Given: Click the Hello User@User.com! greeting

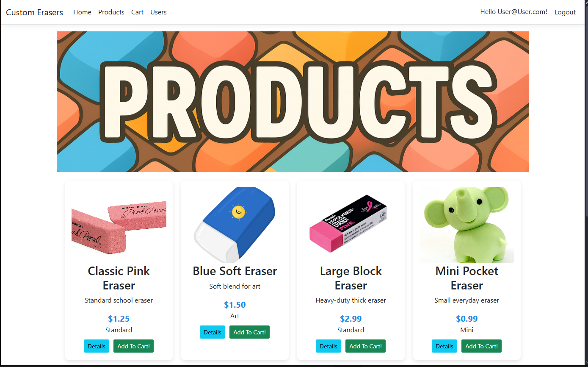Looking at the screenshot, I should [x=513, y=12].
